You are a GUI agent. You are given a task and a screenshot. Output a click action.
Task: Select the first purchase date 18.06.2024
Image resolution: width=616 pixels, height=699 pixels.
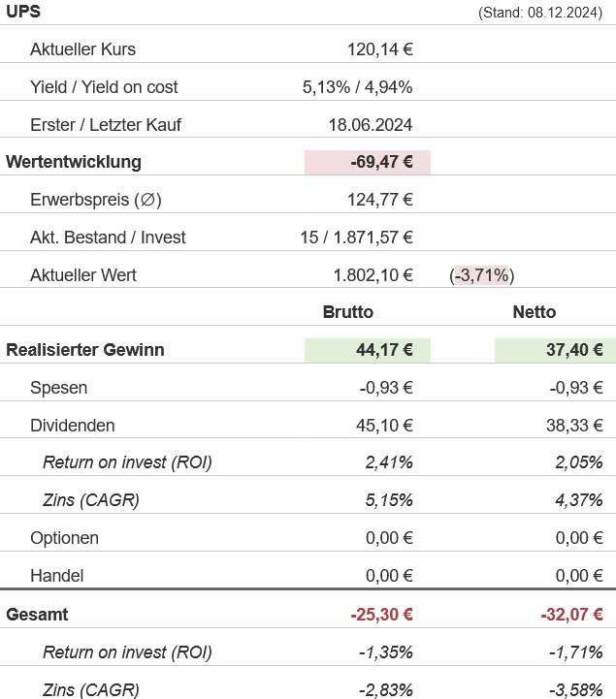point(371,125)
